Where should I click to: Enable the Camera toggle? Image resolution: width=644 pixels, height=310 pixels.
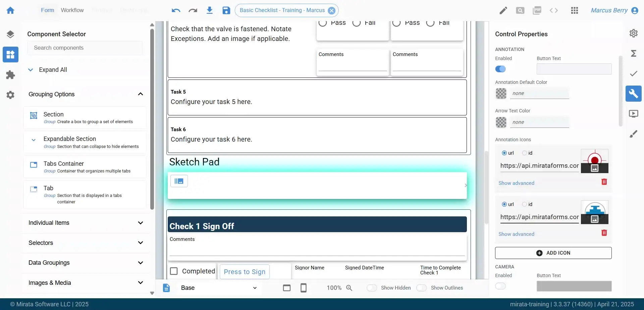point(500,286)
